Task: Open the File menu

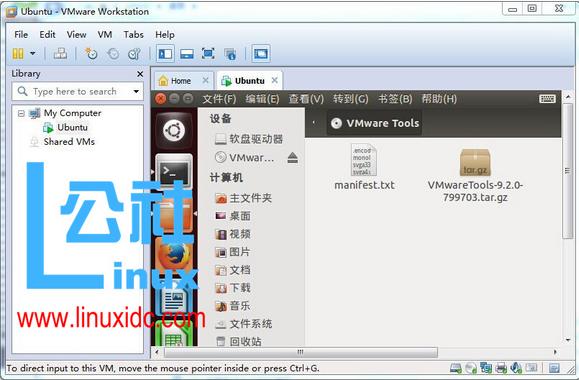Action: pyautogui.click(x=21, y=35)
